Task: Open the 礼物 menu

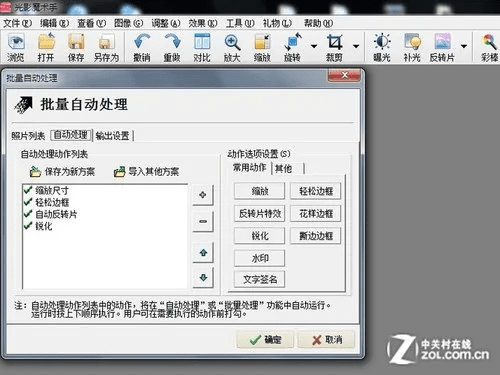Action: point(277,23)
